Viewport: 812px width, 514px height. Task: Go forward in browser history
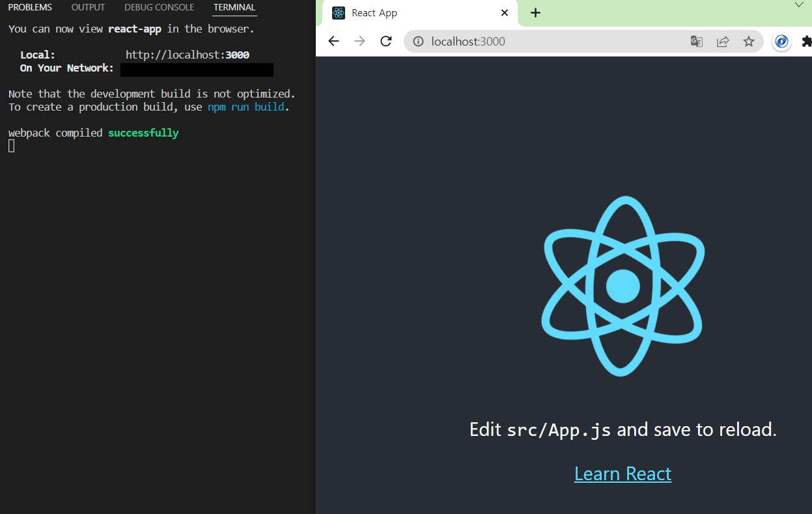pos(359,42)
